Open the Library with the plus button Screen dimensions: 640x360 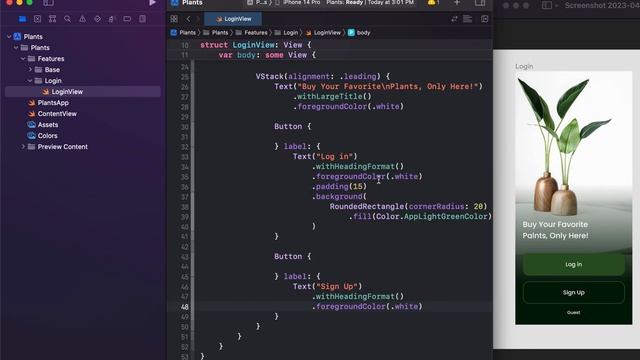[457, 2]
